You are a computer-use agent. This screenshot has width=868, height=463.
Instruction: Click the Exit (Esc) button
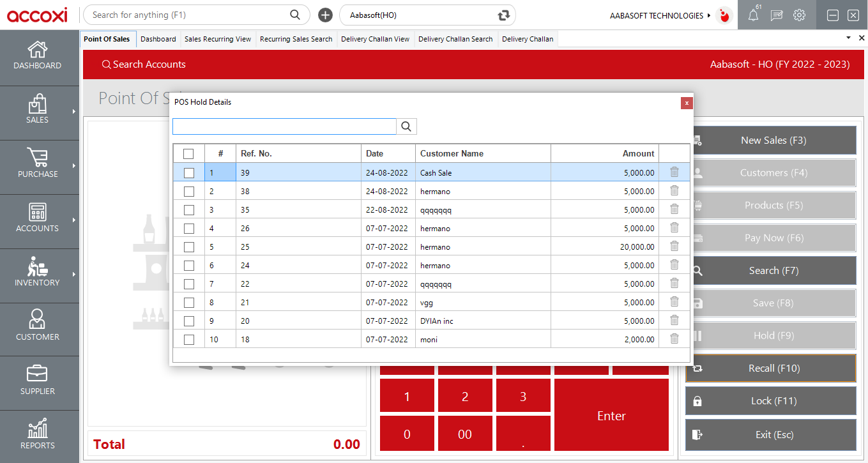pyautogui.click(x=771, y=435)
